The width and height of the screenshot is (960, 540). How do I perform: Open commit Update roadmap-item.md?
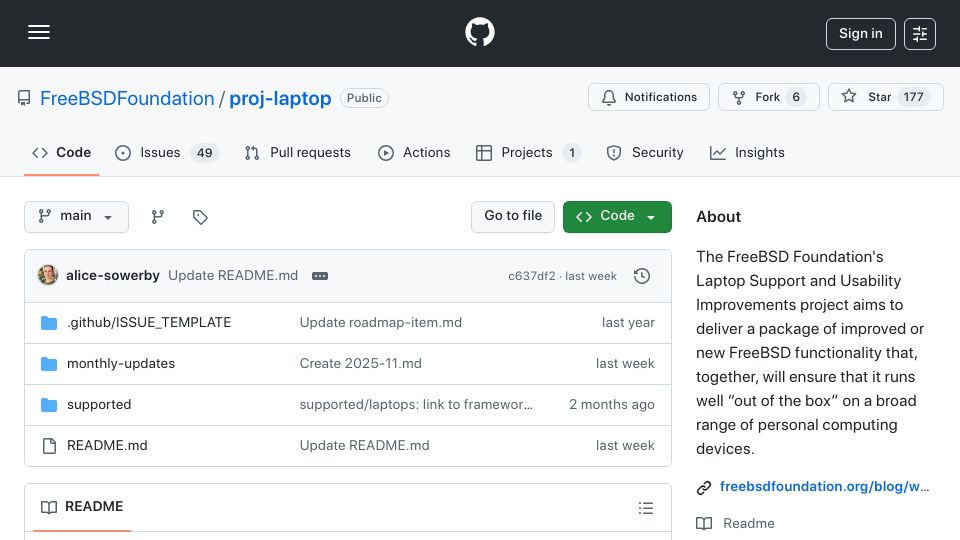pos(380,323)
